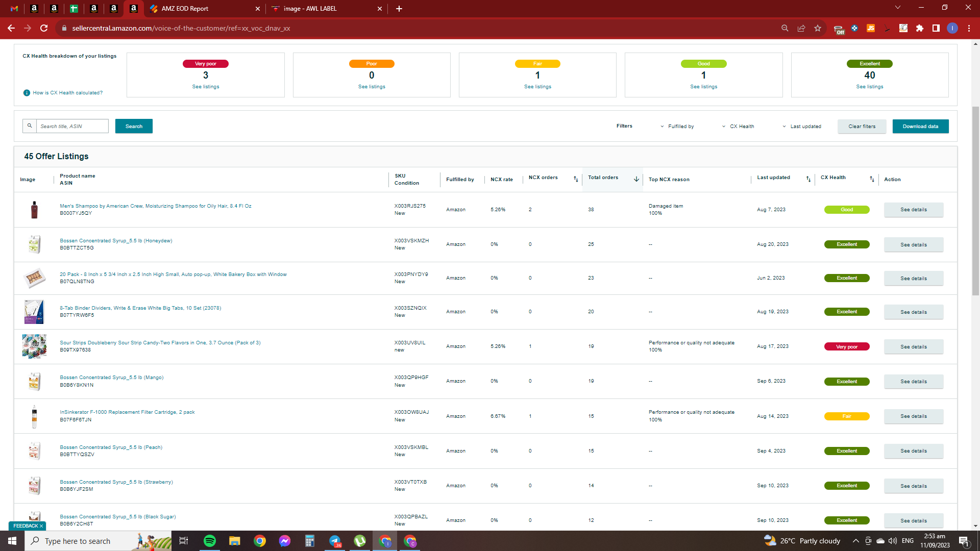Click the info icon beside CX Health help

27,93
